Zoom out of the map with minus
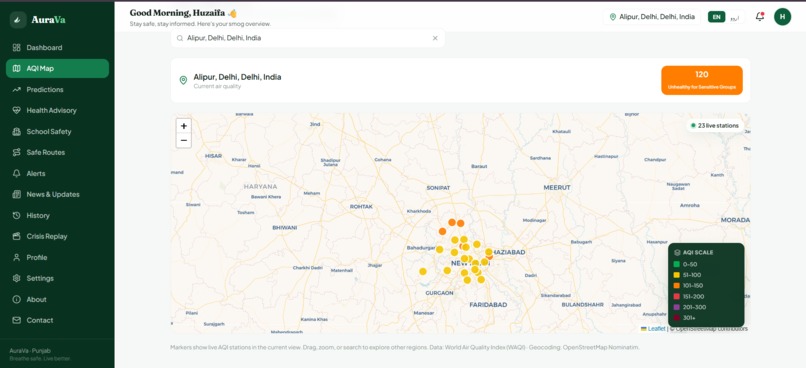The height and width of the screenshot is (368, 806). [x=184, y=140]
